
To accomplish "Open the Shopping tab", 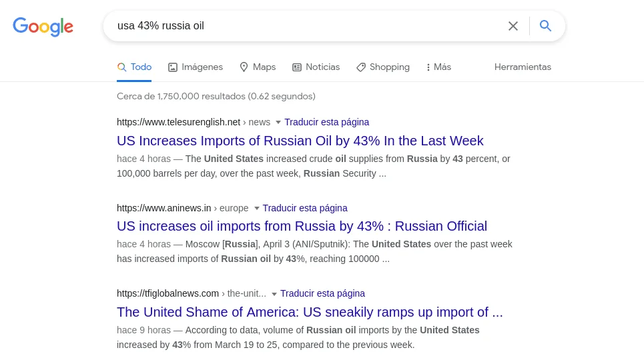I will coord(383,67).
